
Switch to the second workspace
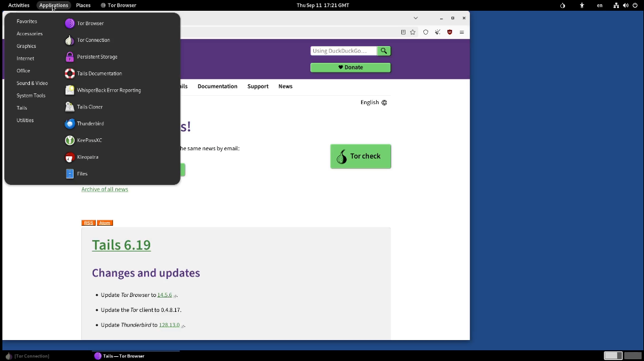pos(631,356)
